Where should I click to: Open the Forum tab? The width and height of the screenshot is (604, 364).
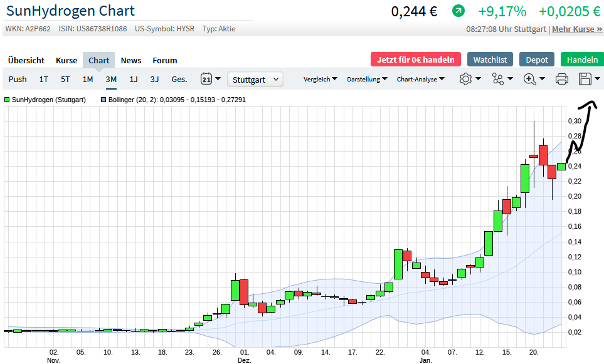pyautogui.click(x=165, y=60)
